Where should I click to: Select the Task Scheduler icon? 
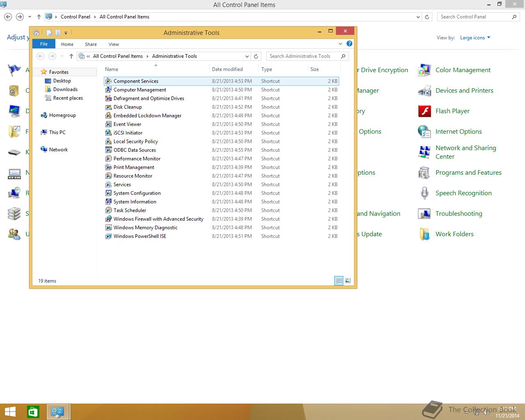coord(108,210)
